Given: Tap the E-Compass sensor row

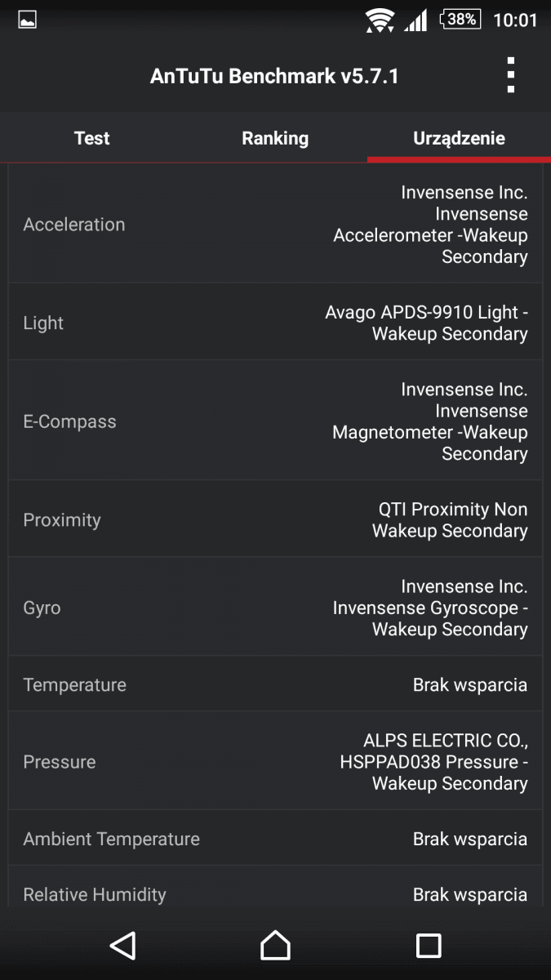Looking at the screenshot, I should point(275,421).
